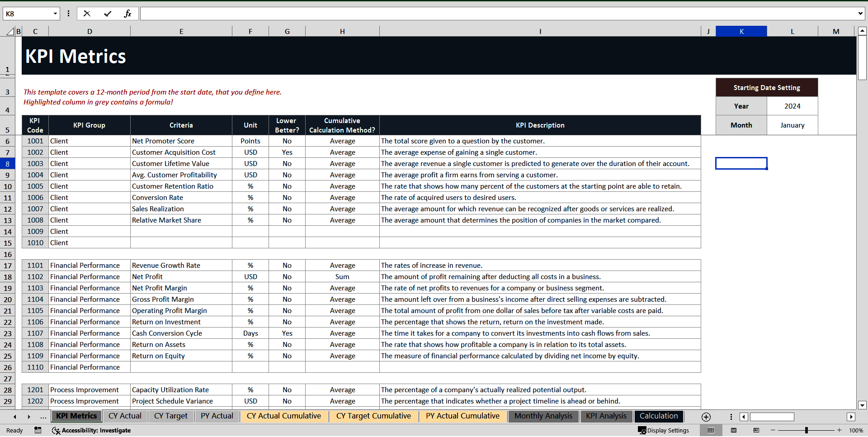This screenshot has width=868, height=437.
Task: Click the 100% zoom level
Action: coord(856,430)
